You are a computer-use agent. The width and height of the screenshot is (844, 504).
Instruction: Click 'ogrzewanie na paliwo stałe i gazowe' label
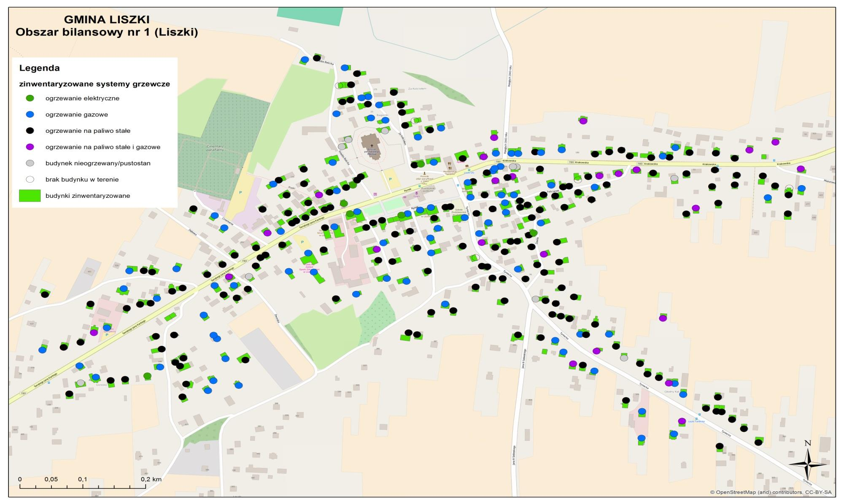(103, 147)
